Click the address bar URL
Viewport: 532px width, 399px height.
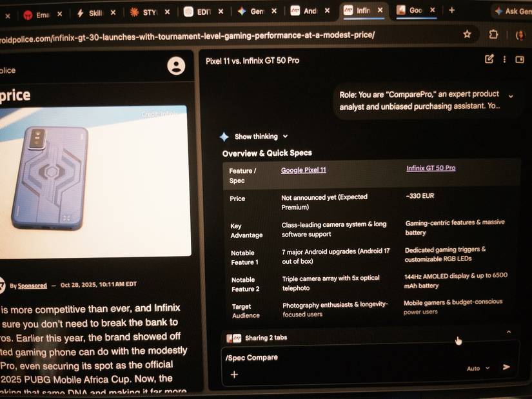pyautogui.click(x=186, y=37)
